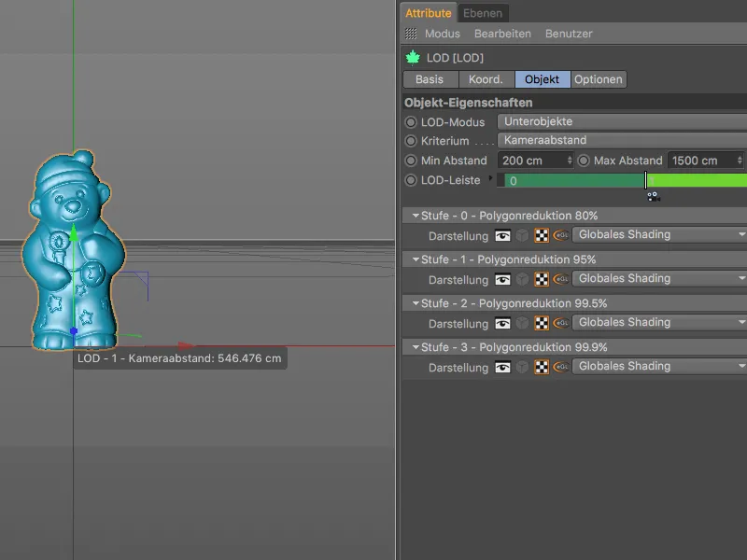Toggle Stufe 1 eye visibility icon

[x=502, y=279]
